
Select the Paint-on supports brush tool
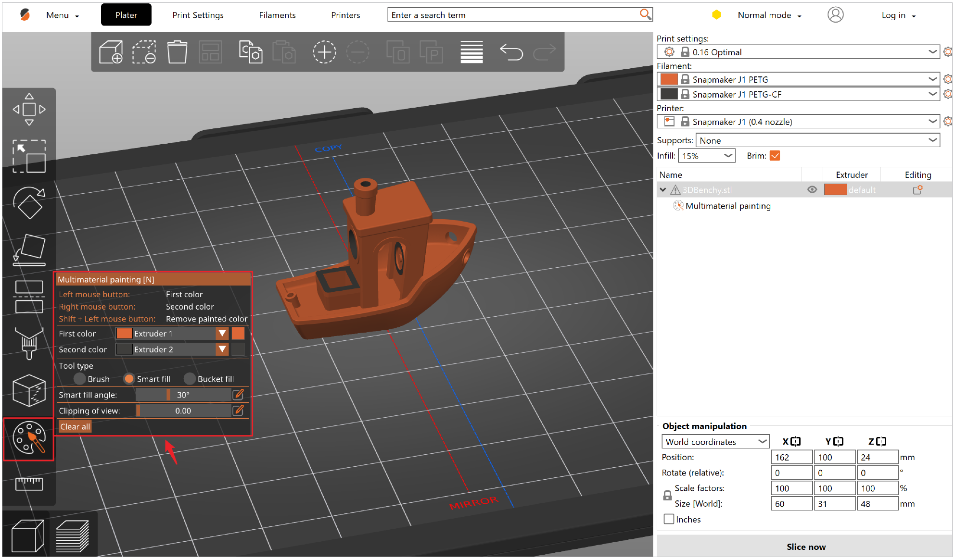point(29,343)
